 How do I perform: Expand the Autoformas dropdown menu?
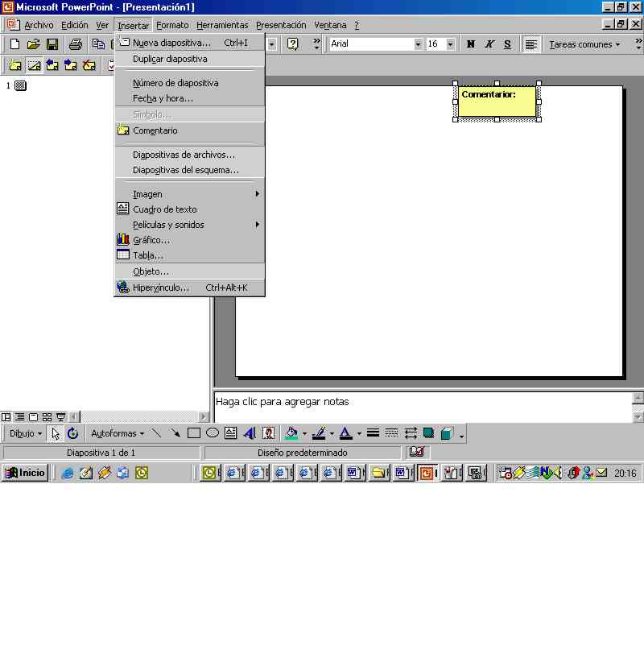pyautogui.click(x=118, y=433)
